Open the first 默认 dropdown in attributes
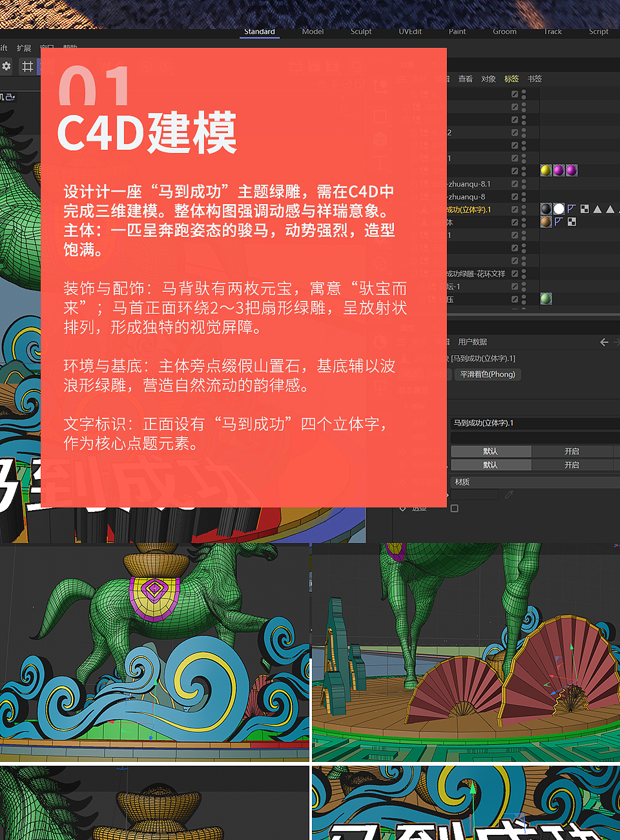620x840 pixels. [490, 451]
